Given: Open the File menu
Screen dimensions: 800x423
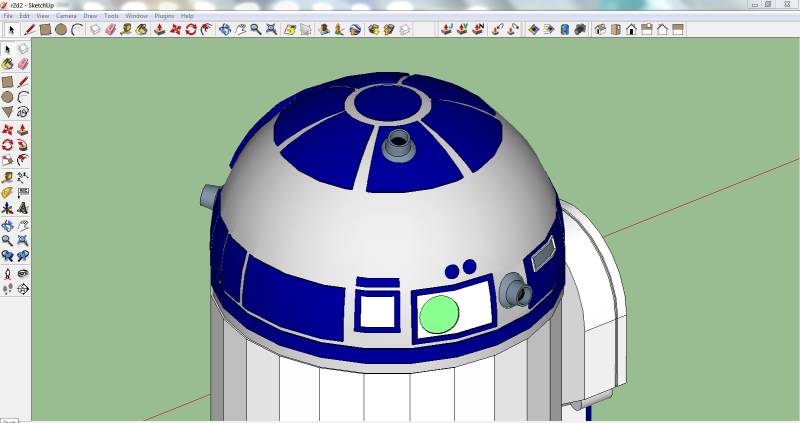Looking at the screenshot, I should (x=8, y=16).
